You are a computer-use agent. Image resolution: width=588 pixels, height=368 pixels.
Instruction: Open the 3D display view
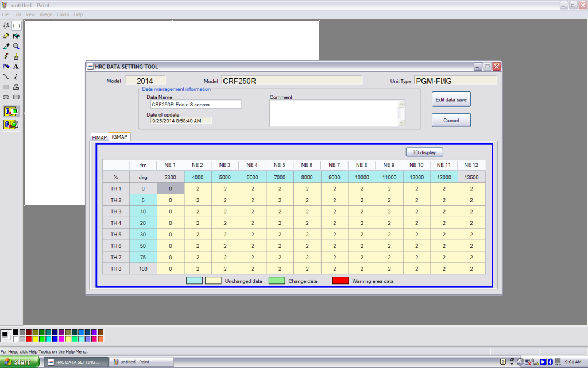[424, 152]
